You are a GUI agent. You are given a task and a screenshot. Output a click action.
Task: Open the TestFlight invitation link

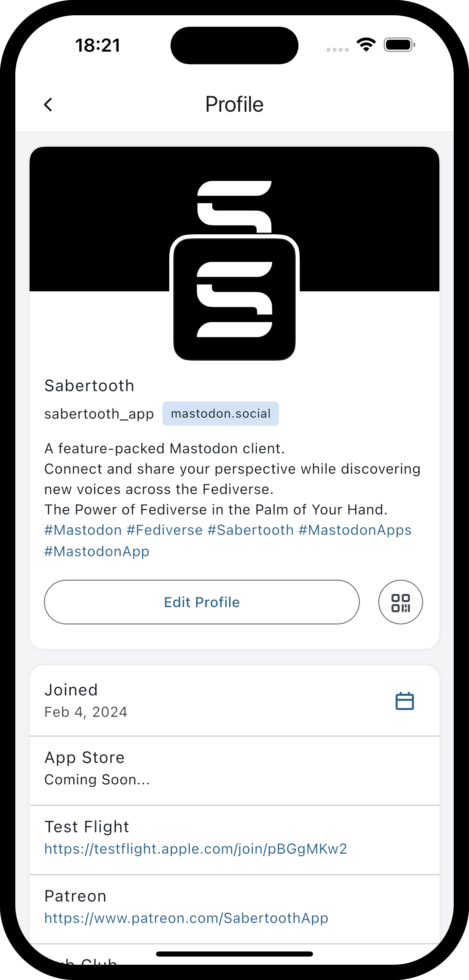tap(196, 848)
